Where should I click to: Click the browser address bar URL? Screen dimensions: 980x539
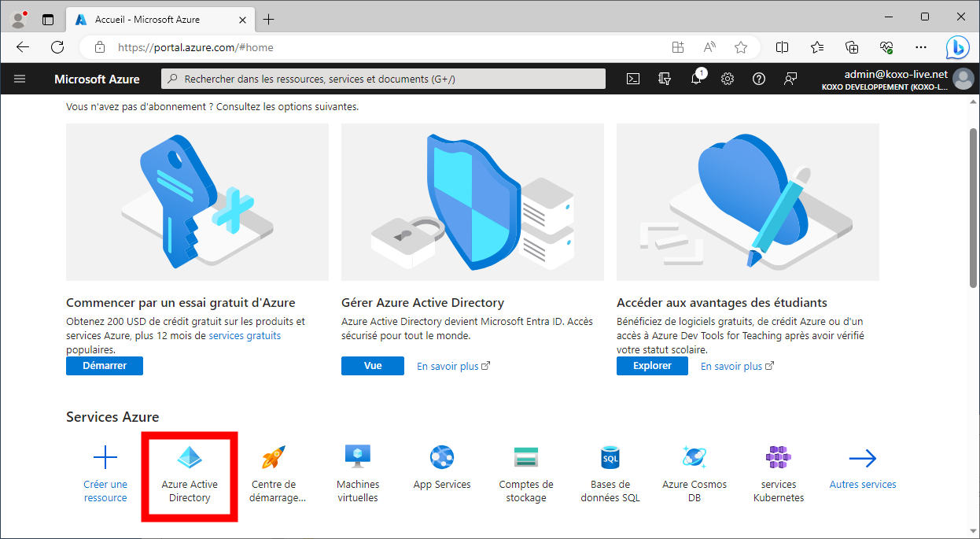click(x=196, y=47)
